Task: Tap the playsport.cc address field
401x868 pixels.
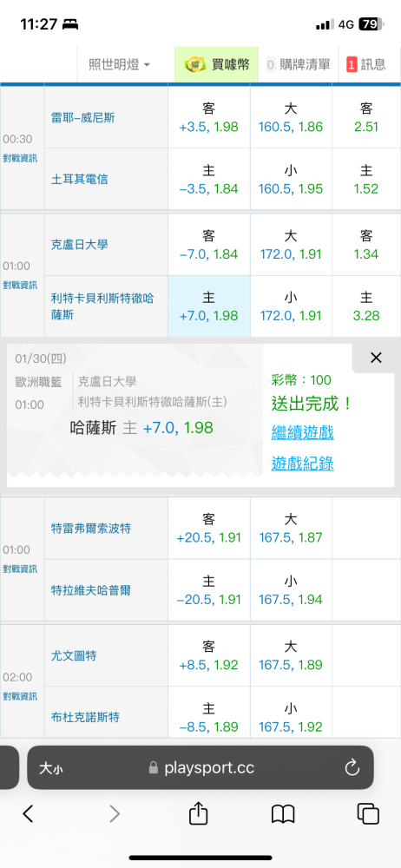Action: pyautogui.click(x=200, y=767)
